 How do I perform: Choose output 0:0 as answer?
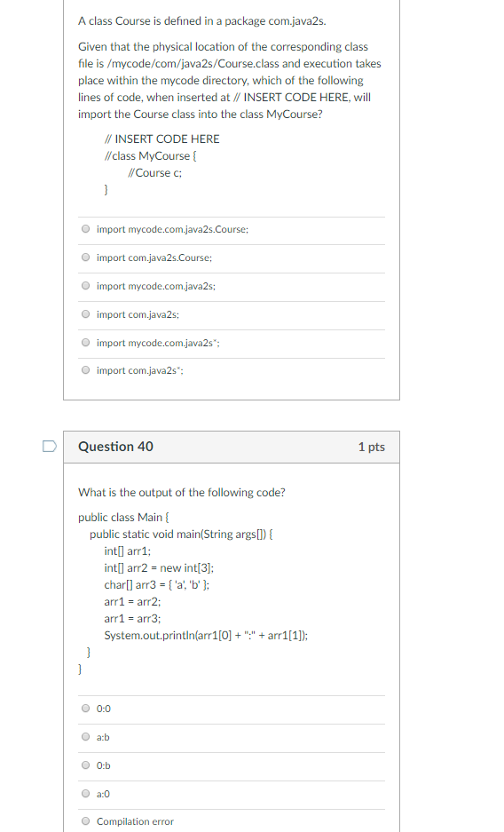point(86,709)
